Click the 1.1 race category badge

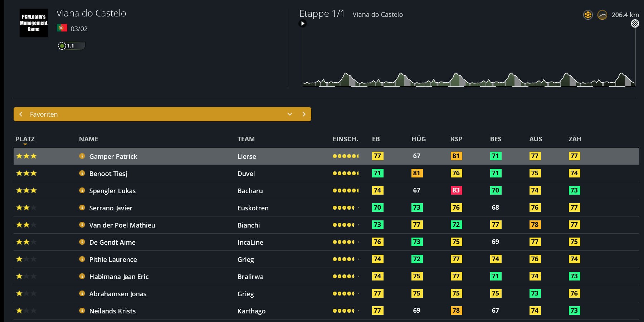[72, 46]
